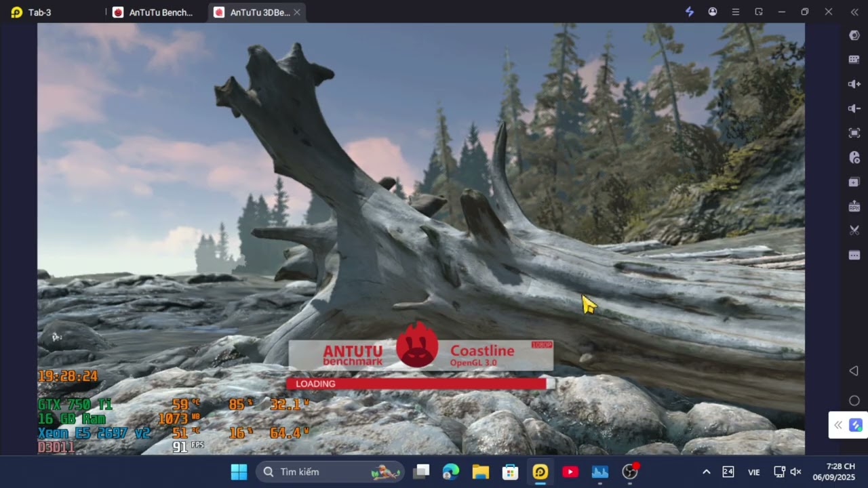Click the GPU 59 °C temperature reading
Screen dimensions: 868x488
(x=186, y=405)
